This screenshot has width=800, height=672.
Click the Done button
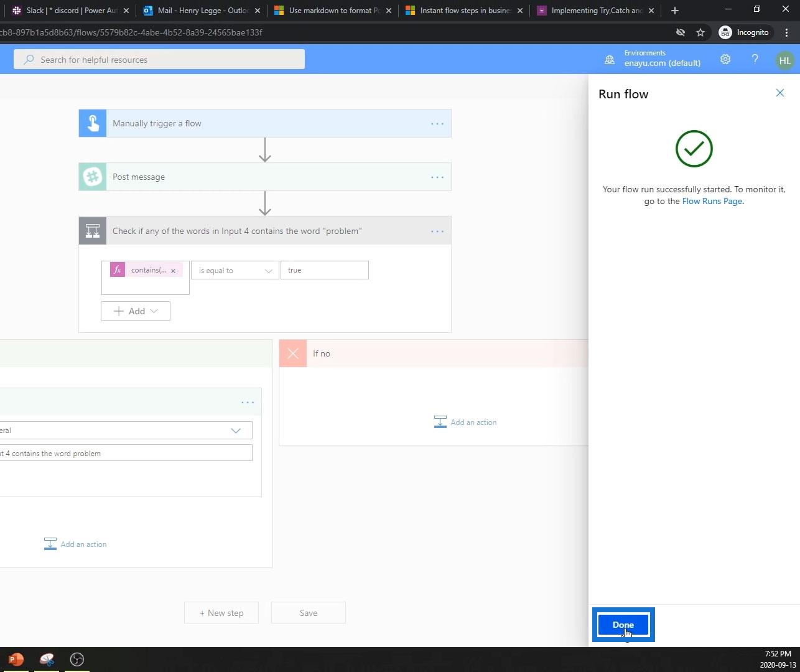coord(623,625)
